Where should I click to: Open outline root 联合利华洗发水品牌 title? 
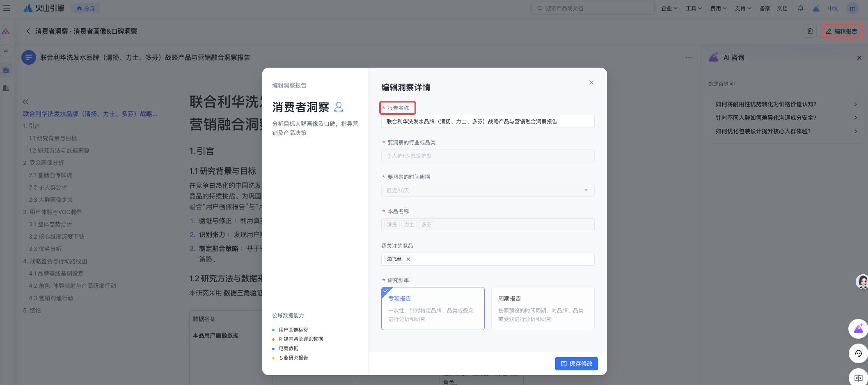[90, 114]
